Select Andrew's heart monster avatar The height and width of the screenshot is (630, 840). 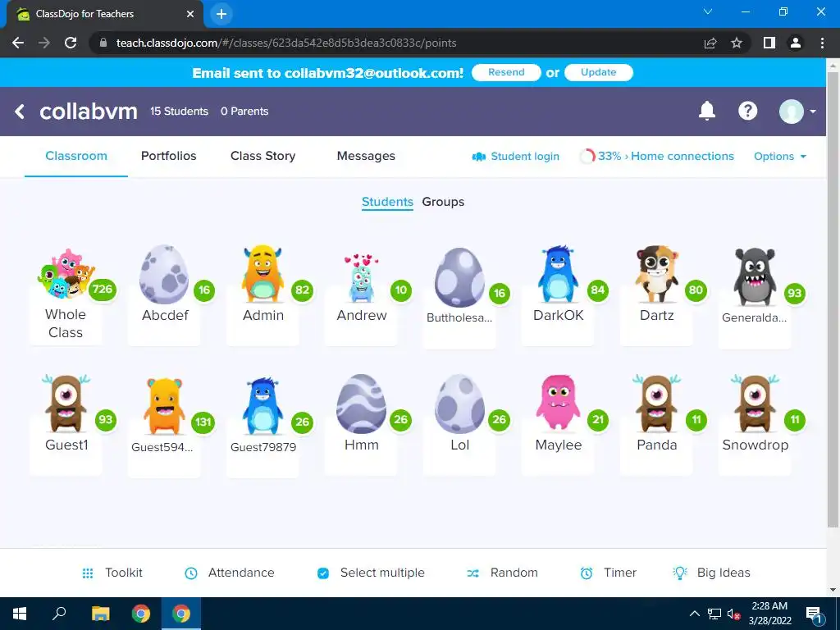(361, 277)
